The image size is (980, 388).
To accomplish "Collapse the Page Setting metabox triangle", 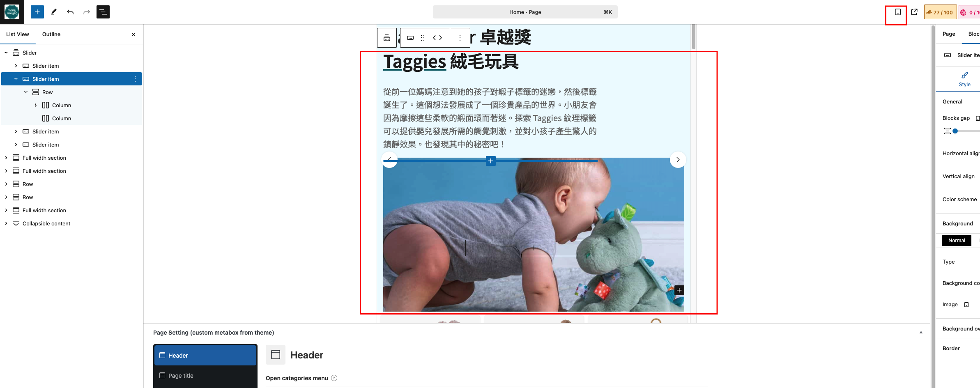I will click(921, 333).
